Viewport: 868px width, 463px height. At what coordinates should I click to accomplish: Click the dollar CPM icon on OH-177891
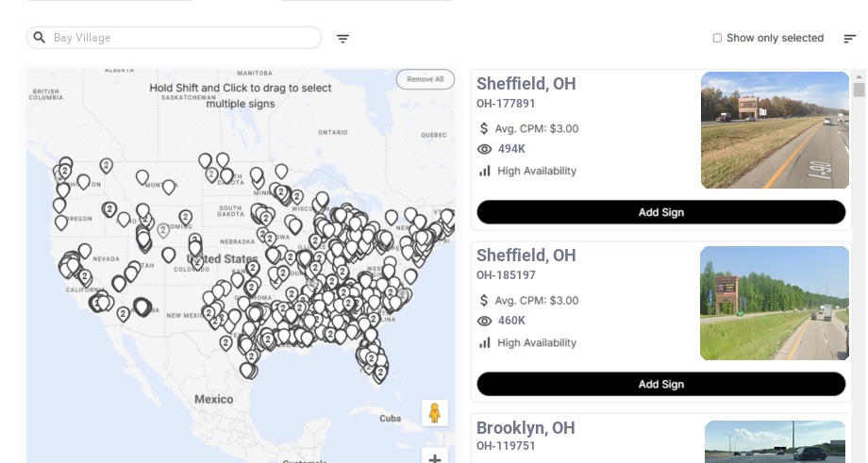484,128
